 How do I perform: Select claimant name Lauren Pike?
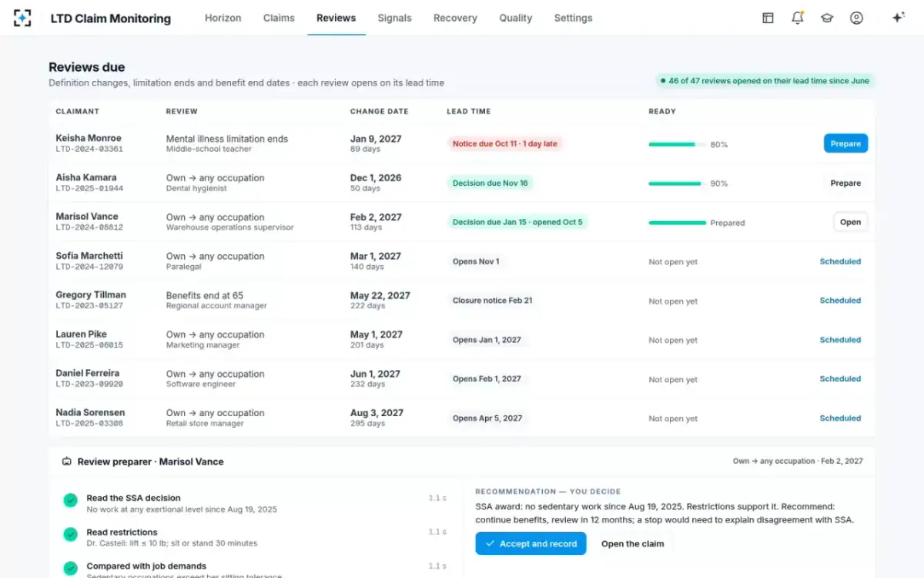tap(81, 334)
